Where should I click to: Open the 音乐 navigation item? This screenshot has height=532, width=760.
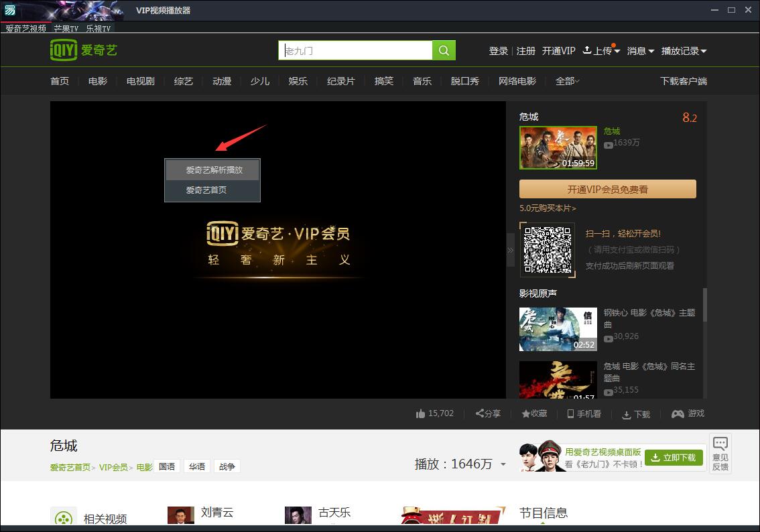point(422,81)
